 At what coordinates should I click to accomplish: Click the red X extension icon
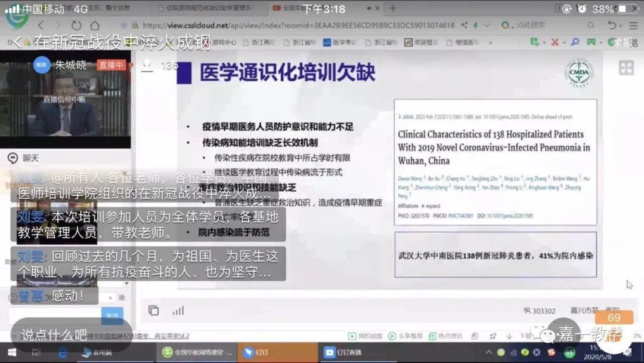[555, 42]
